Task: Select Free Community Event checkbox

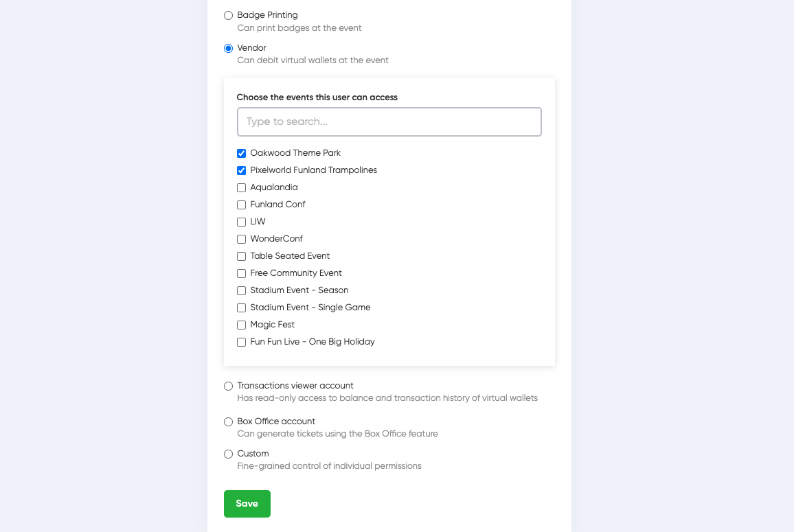Action: pos(241,273)
